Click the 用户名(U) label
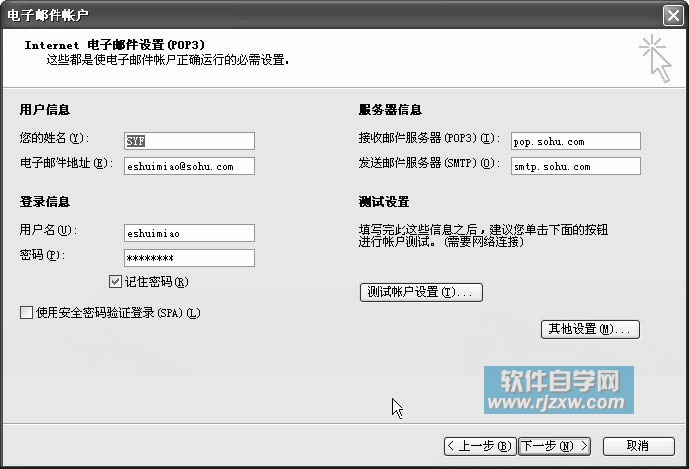The image size is (689, 469). (x=48, y=230)
